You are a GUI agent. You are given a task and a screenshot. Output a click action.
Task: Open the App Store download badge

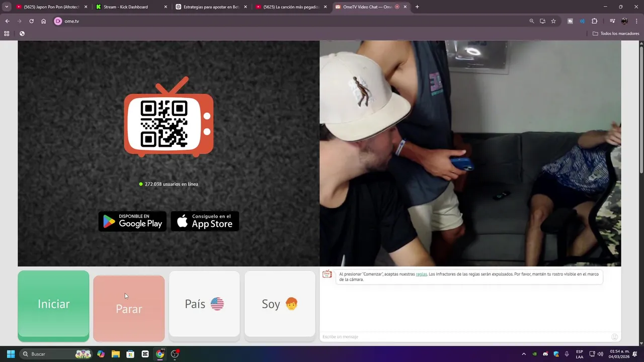pos(205,221)
